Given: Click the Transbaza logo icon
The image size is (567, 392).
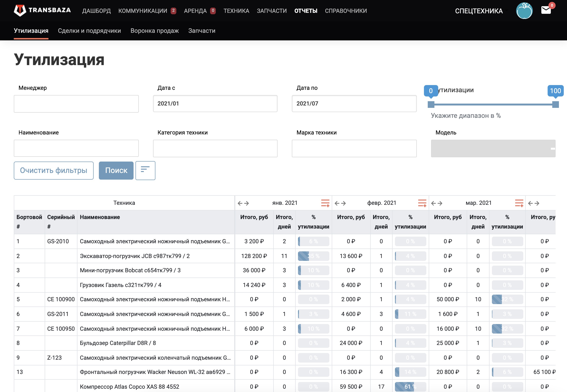Looking at the screenshot, I should pyautogui.click(x=20, y=10).
